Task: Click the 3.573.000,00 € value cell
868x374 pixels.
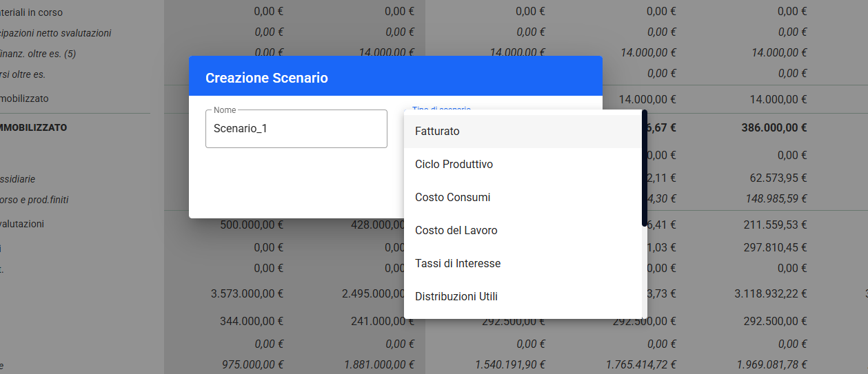Action: pos(247,293)
